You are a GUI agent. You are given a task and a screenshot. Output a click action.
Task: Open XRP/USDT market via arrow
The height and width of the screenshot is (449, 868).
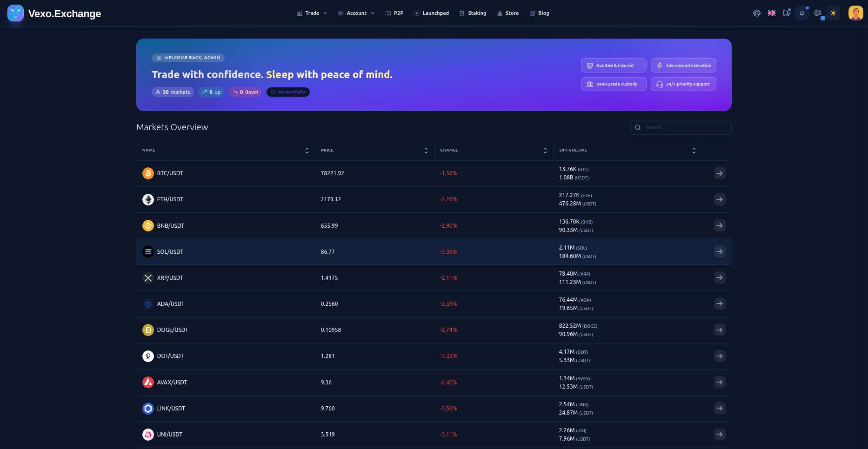coord(720,277)
